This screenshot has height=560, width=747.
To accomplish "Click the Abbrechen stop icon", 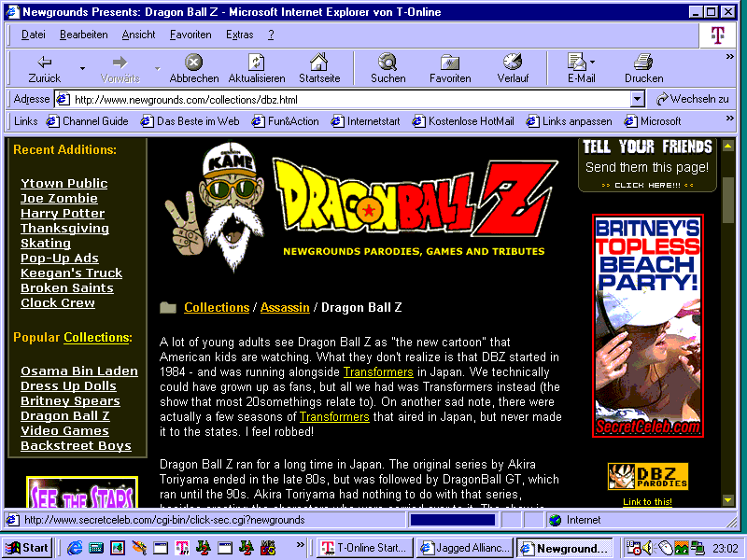I will click(x=193, y=63).
